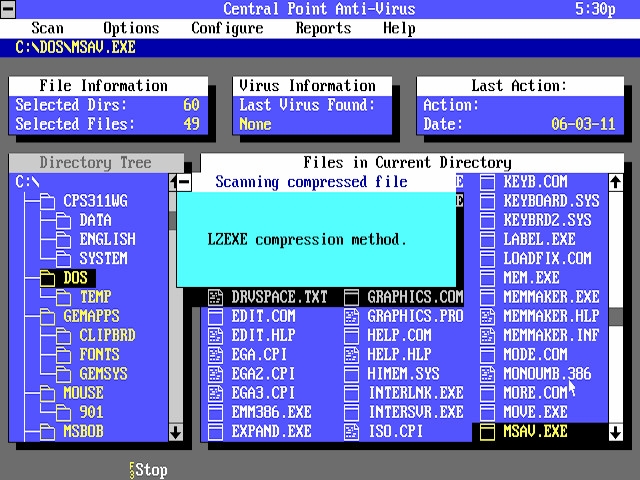Screen dimensions: 640x480
Task: Open the Options menu
Action: point(131,28)
